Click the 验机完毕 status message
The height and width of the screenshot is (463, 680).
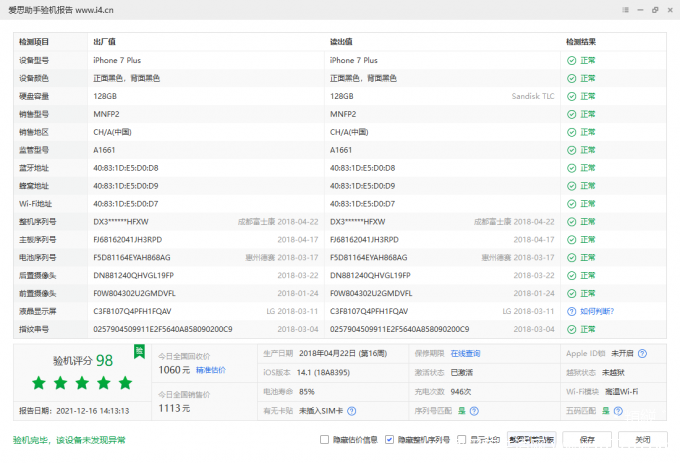point(69,440)
